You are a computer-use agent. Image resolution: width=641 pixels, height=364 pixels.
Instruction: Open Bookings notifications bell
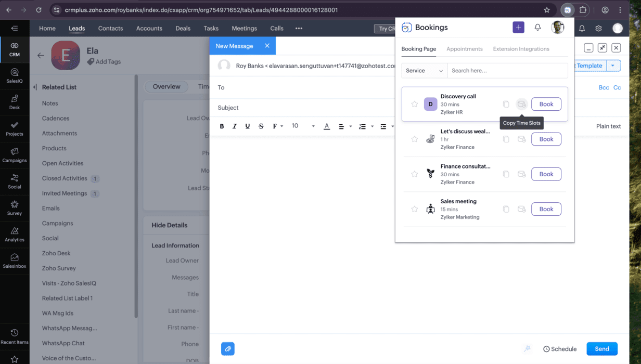pyautogui.click(x=537, y=28)
